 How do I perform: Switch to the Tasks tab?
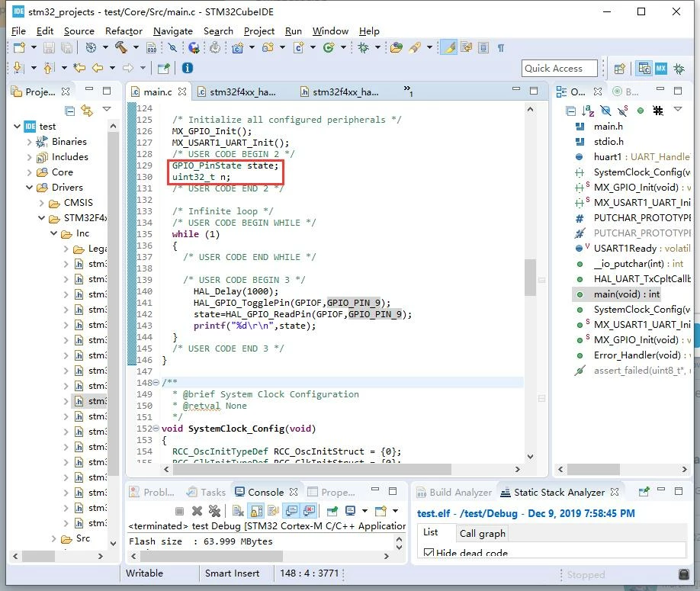tap(206, 492)
